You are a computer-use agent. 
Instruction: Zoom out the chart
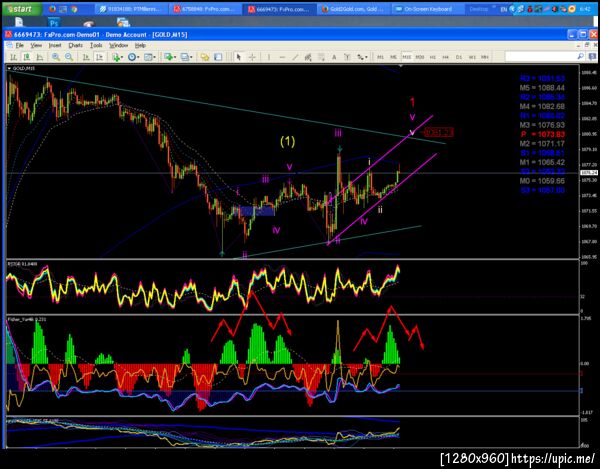69,57
